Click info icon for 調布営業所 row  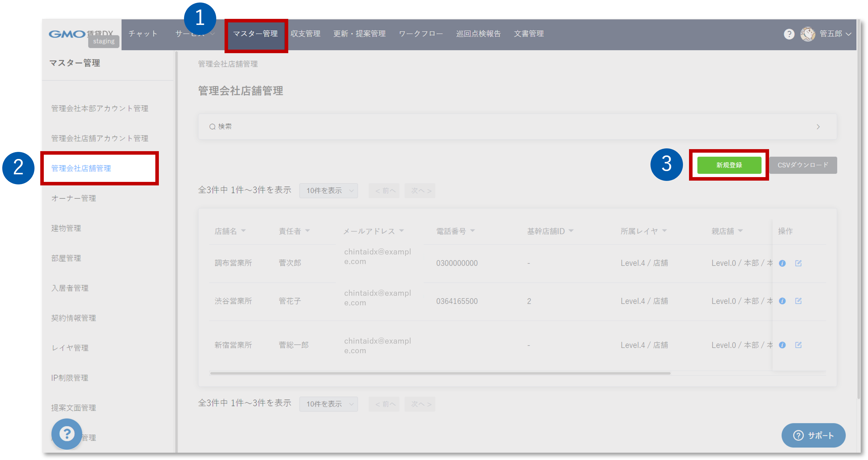tap(782, 263)
